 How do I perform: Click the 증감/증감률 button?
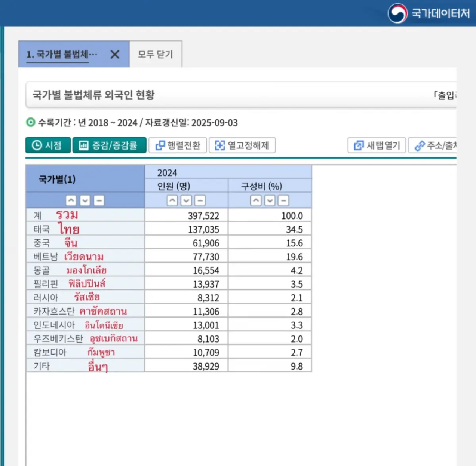click(109, 145)
